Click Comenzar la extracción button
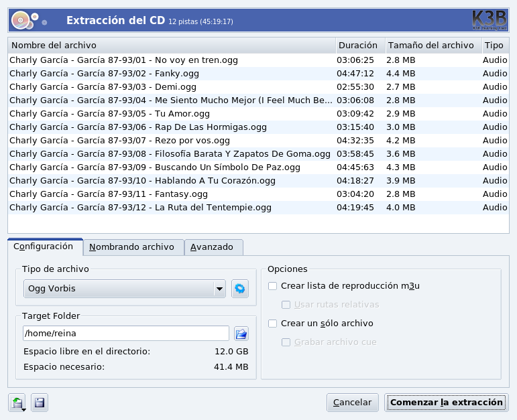Screen dimensions: 517x420 [x=446, y=403]
